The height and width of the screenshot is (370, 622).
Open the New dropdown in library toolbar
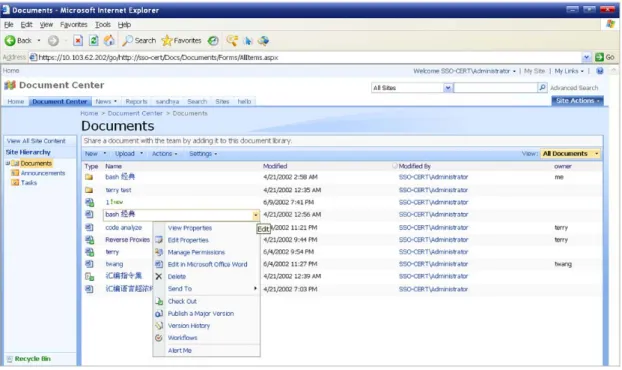[x=95, y=153]
